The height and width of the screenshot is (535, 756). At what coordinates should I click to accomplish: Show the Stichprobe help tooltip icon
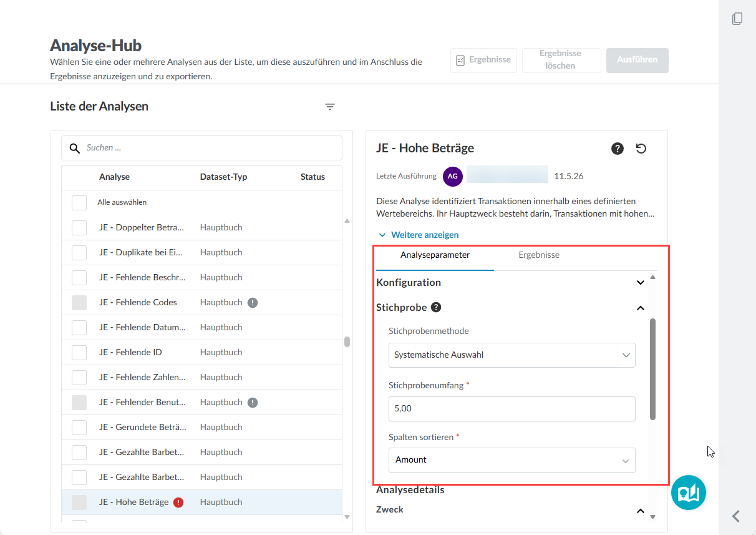[436, 307]
